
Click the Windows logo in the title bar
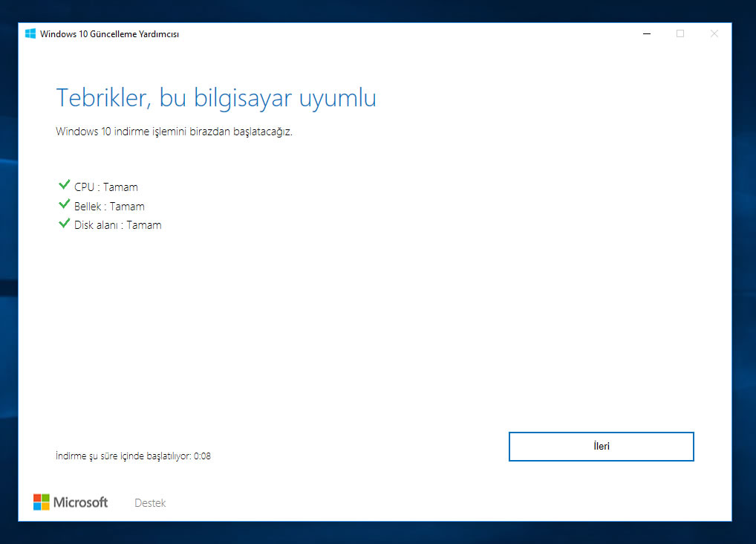(x=30, y=33)
